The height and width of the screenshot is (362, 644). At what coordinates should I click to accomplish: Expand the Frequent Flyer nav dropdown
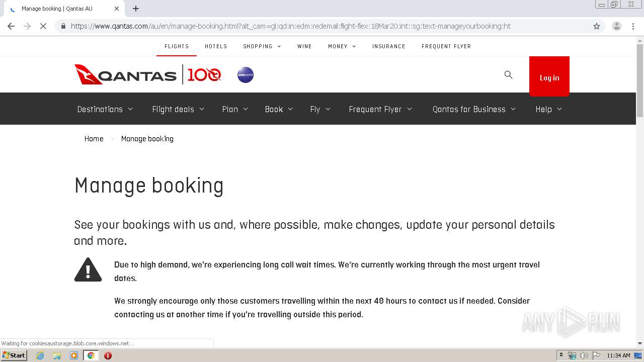(380, 109)
